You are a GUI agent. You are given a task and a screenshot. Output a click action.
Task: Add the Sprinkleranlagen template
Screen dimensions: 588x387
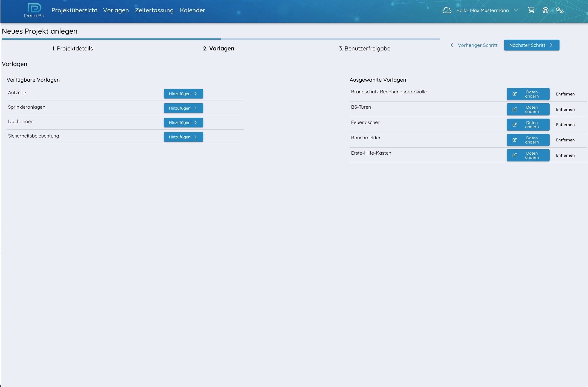pyautogui.click(x=183, y=108)
